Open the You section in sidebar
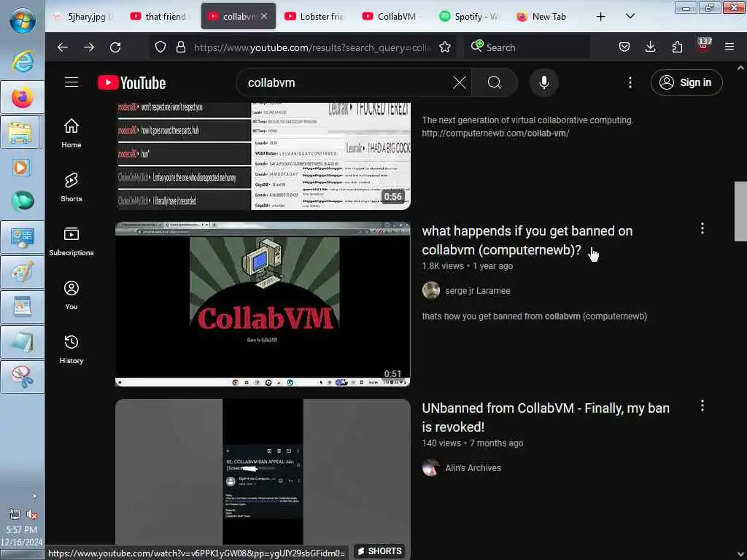Viewport: 747px width, 560px height. click(x=71, y=295)
